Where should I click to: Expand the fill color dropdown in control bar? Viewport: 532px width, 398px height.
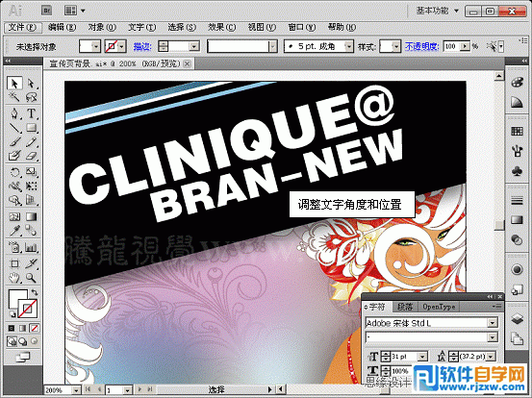pos(96,46)
